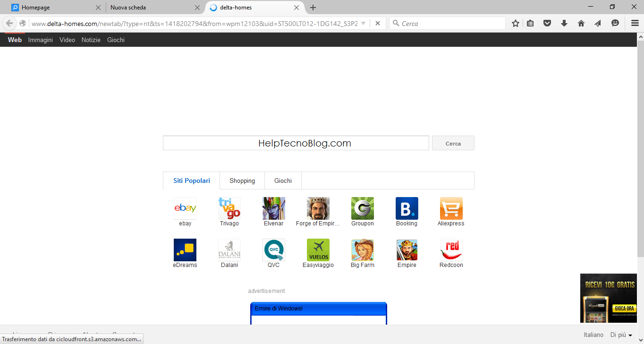
Task: Click the search magnifier in Cerca box
Action: pos(396,24)
